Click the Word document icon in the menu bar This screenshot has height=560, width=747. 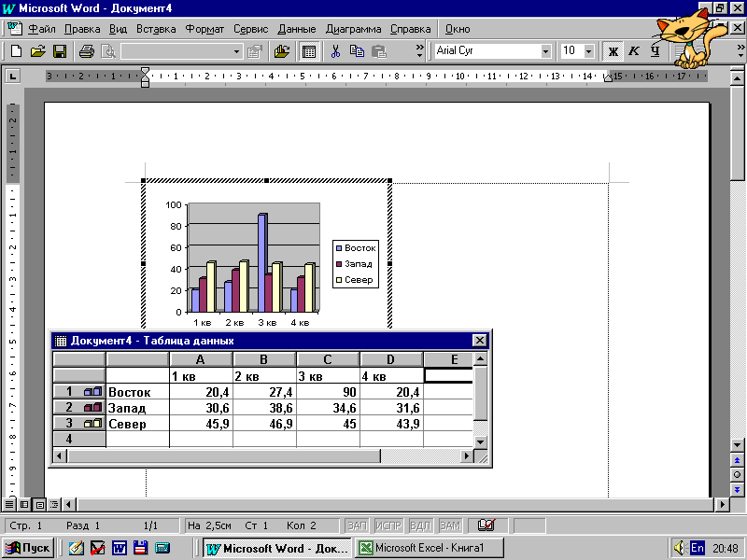(15, 28)
